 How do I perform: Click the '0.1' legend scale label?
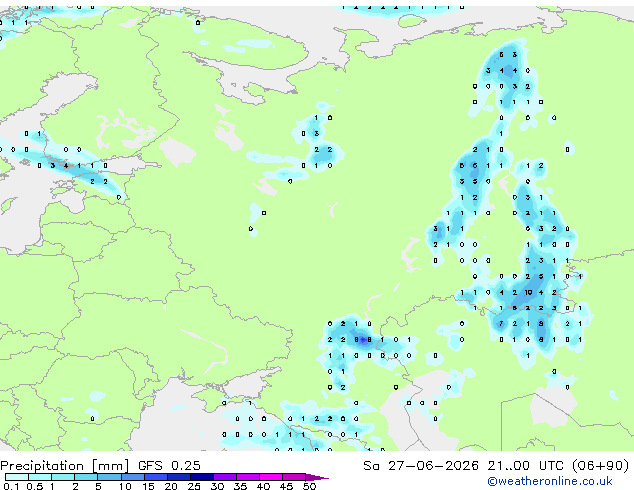pos(11,486)
